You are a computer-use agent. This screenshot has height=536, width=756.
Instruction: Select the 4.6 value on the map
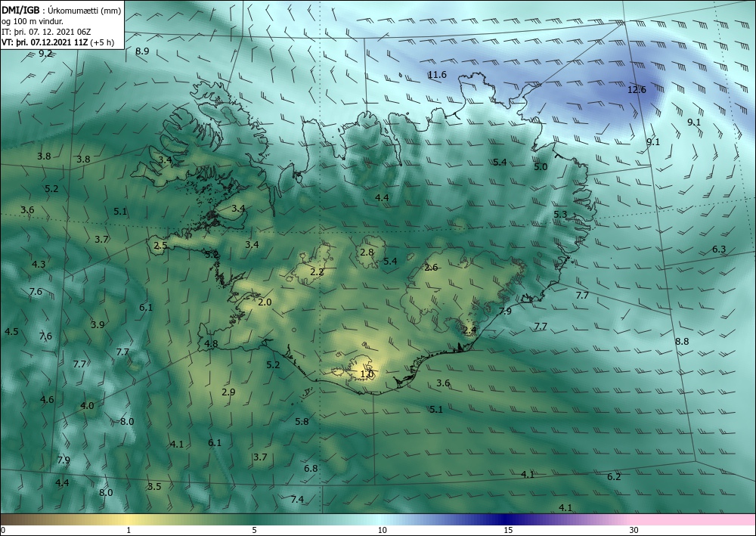click(47, 400)
